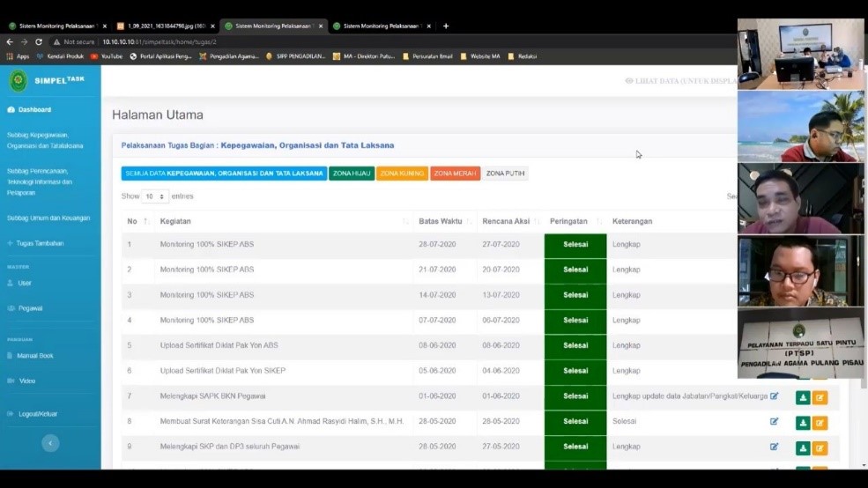Click the green download icon in row 7
868x488 pixels.
point(803,397)
